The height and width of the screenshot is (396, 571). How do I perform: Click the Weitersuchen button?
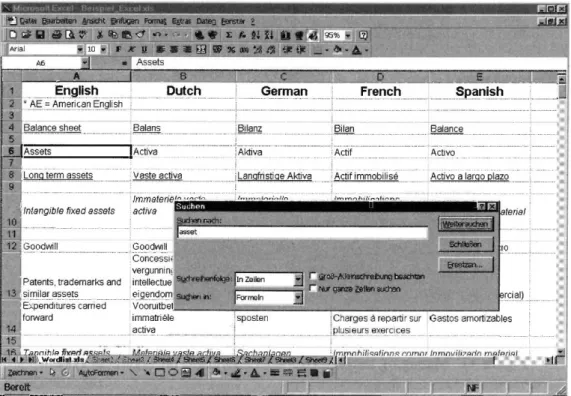465,224
